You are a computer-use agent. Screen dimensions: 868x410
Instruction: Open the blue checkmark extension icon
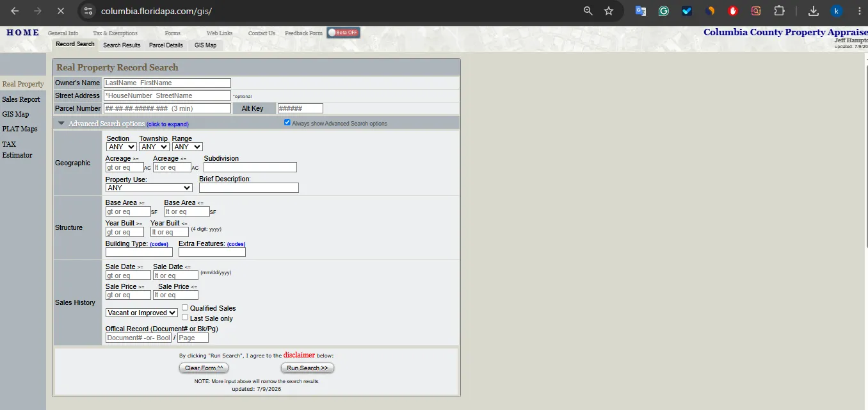pyautogui.click(x=687, y=11)
